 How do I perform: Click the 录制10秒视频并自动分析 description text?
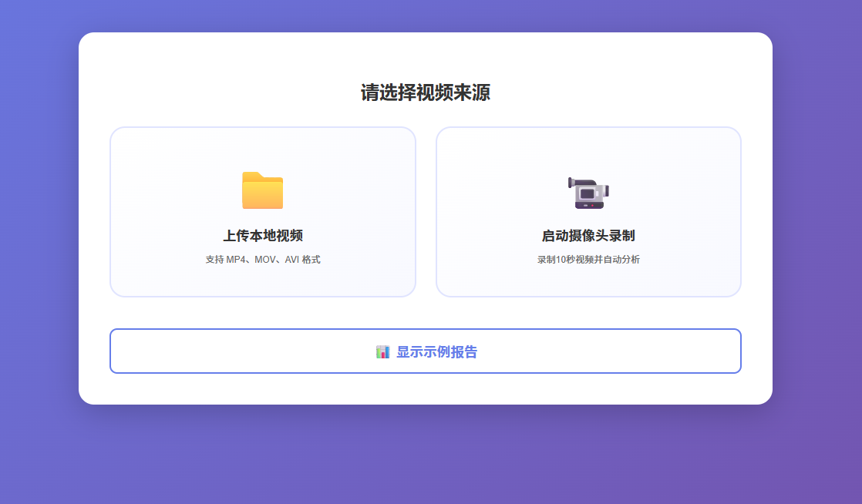(588, 260)
